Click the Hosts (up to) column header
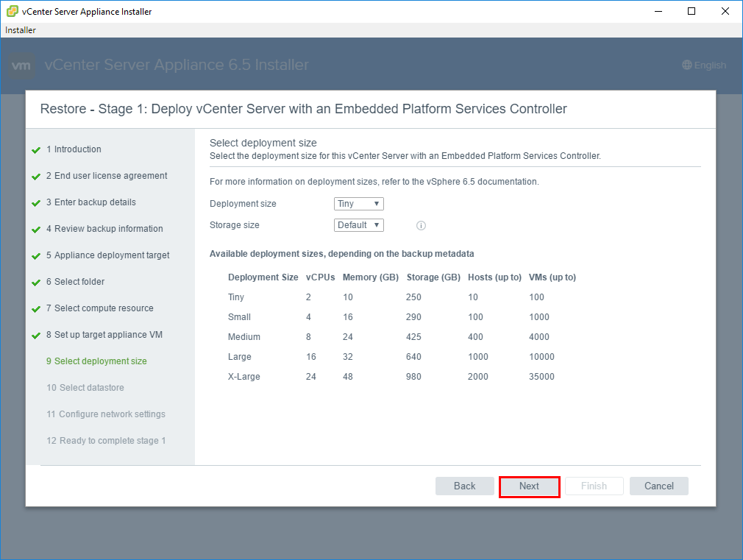The height and width of the screenshot is (560, 743). pos(494,277)
